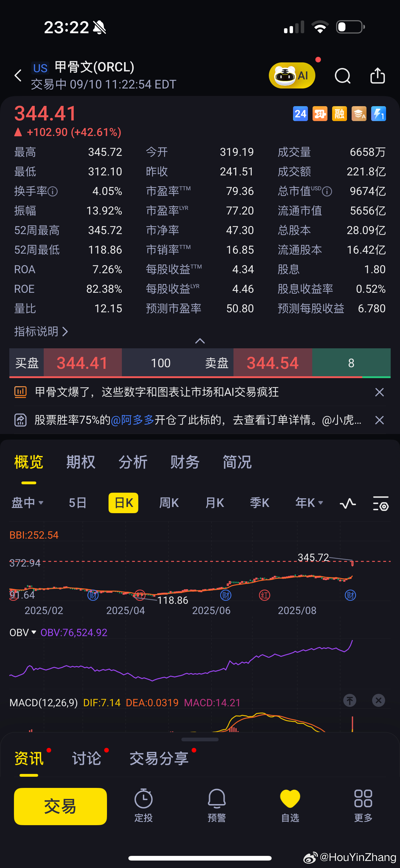Dismiss the 股票胜率75% notification
Screen dimensions: 400x868
pyautogui.click(x=380, y=420)
